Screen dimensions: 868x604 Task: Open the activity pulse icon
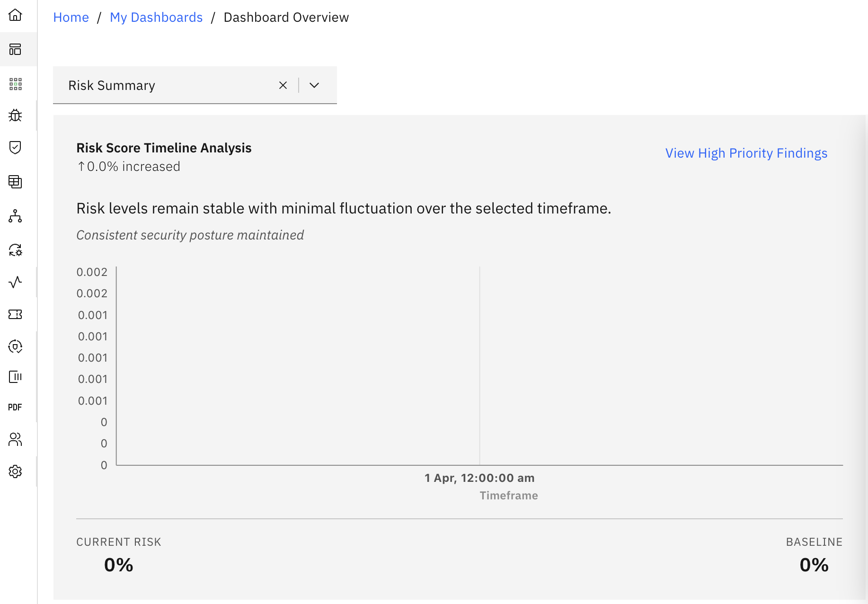click(x=15, y=282)
